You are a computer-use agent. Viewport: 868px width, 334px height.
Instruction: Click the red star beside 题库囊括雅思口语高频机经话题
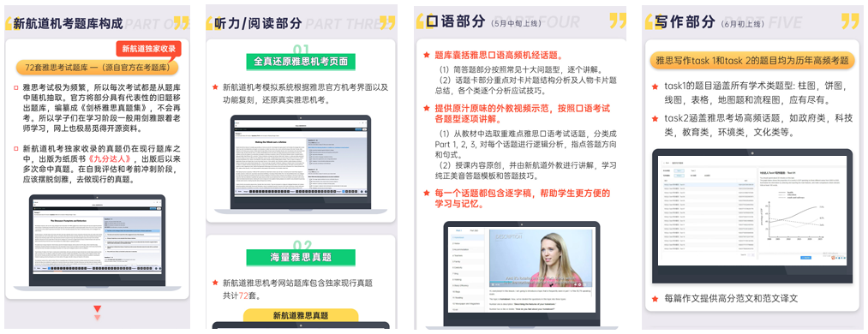coord(426,56)
